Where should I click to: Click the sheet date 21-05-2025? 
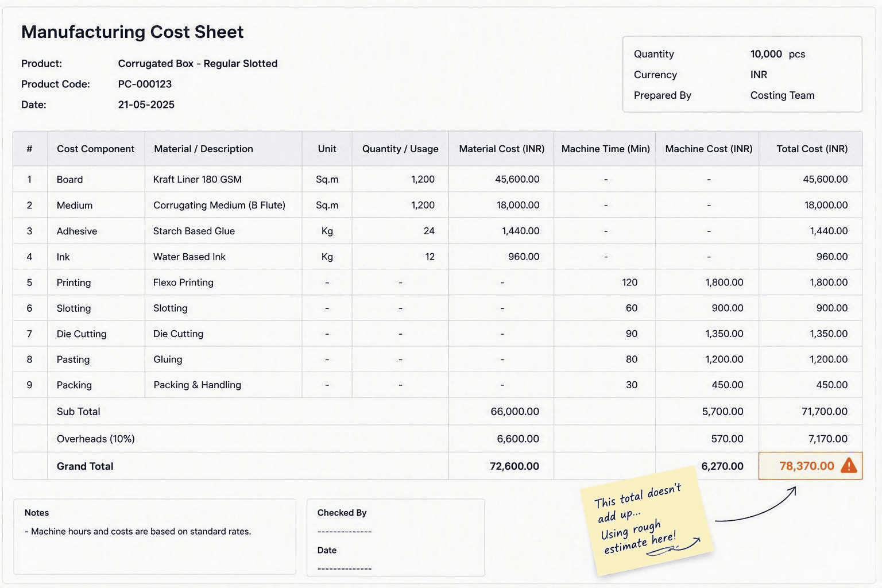(146, 105)
